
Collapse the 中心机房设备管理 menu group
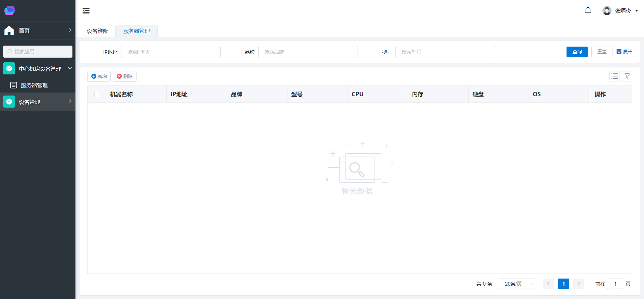[x=70, y=68]
